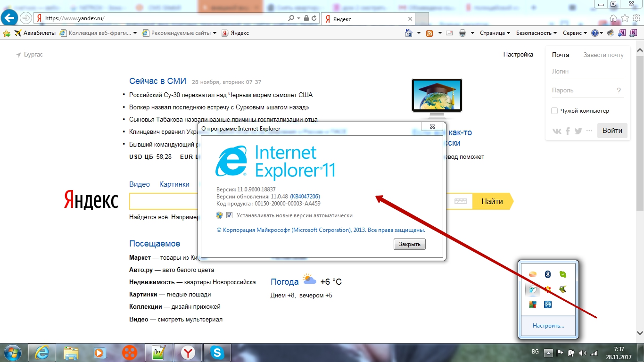Open the gear Tools icon

tap(636, 18)
